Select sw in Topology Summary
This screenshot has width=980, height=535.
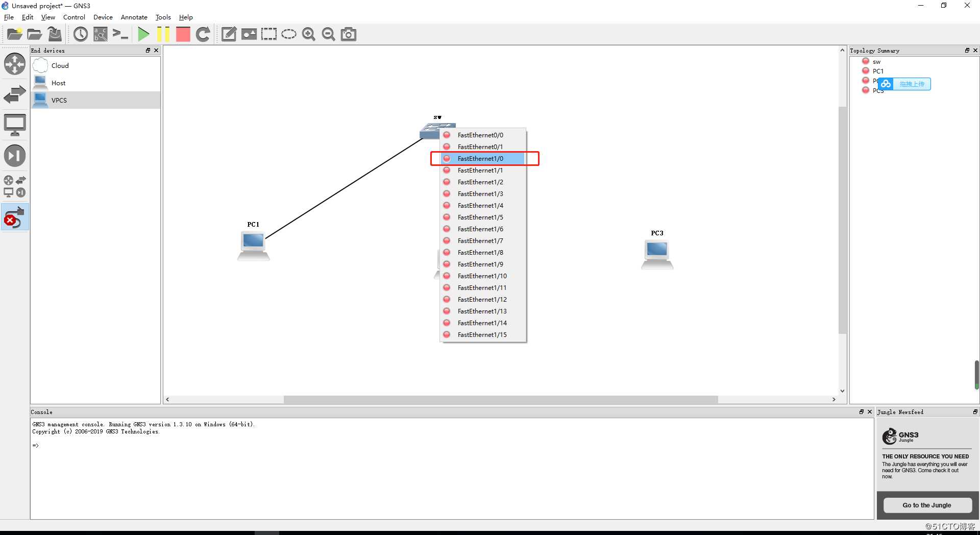point(876,62)
